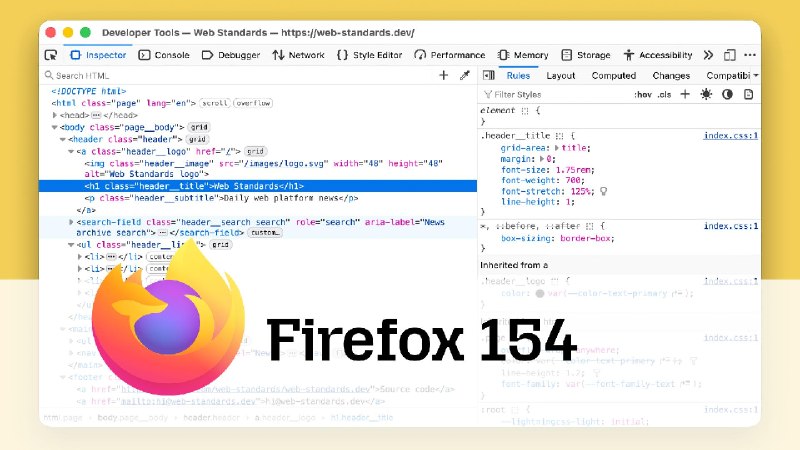
Task: Open the DevTools three-dot options menu
Action: pos(750,55)
